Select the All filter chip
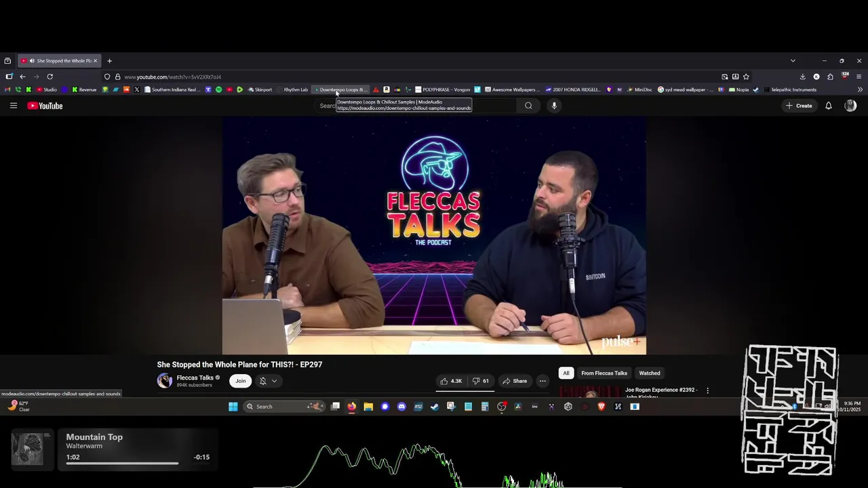The height and width of the screenshot is (488, 868). coord(566,373)
